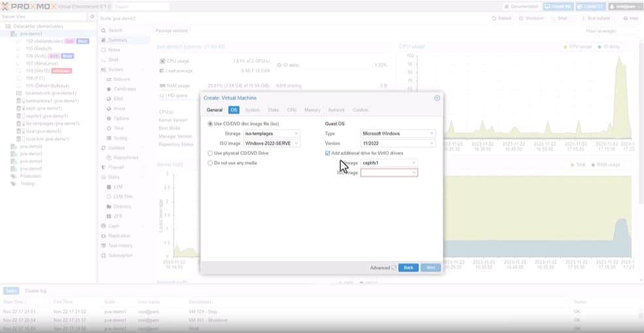This screenshot has width=644, height=333.
Task: Click the Reboot icon in node toolbar
Action: tap(494, 18)
